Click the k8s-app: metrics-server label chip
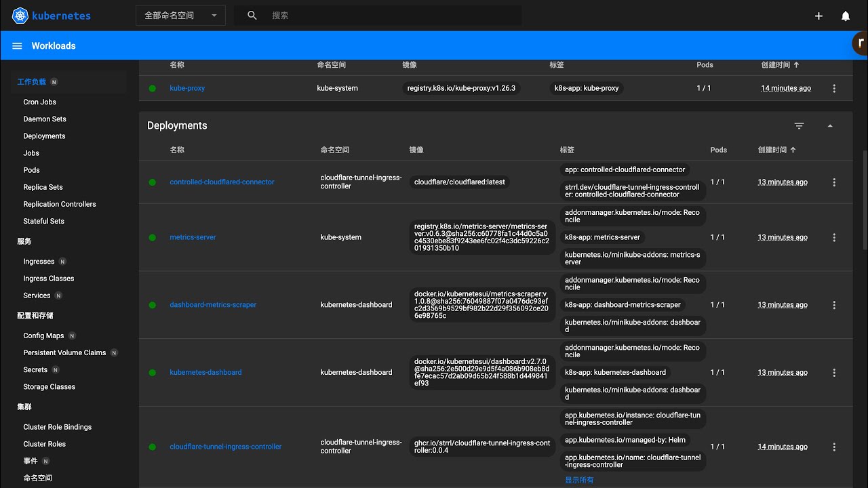Image resolution: width=868 pixels, height=488 pixels. (602, 237)
